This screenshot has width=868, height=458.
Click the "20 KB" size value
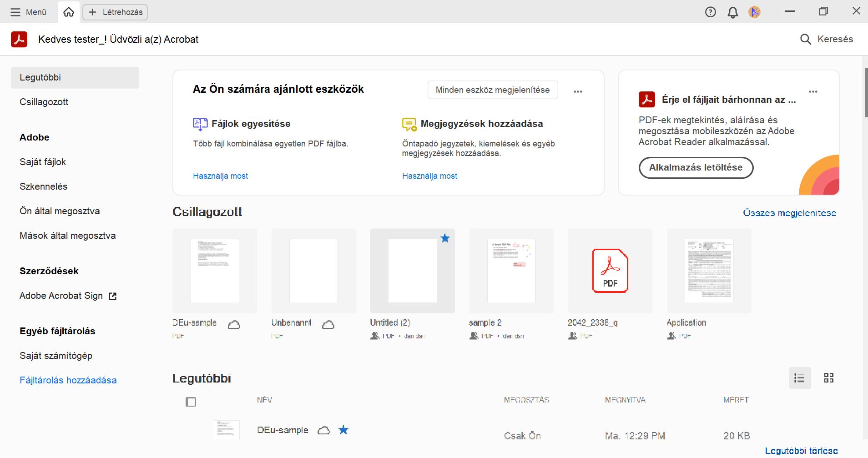(737, 436)
